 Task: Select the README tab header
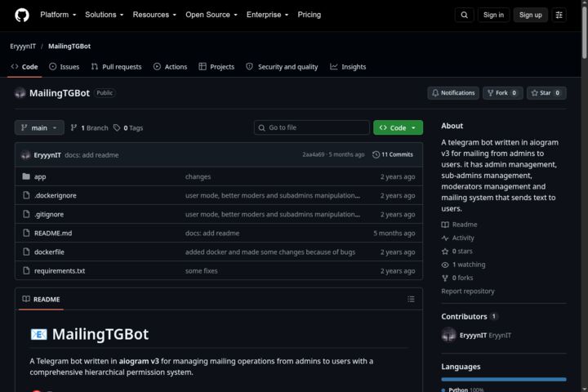click(x=42, y=299)
